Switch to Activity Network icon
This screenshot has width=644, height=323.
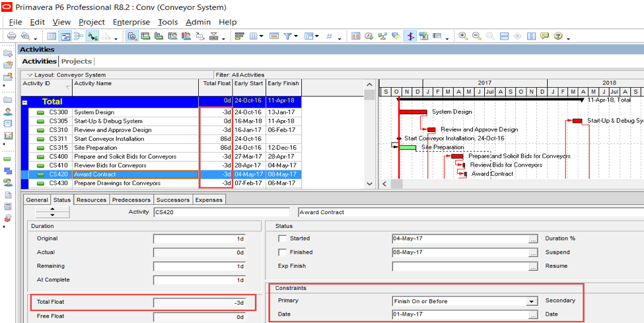coord(79,36)
